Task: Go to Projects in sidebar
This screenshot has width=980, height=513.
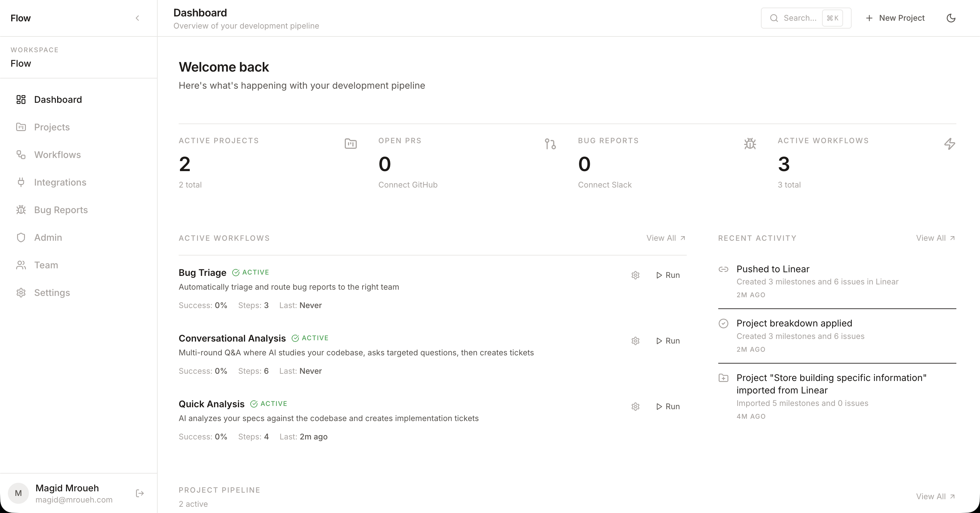Action: 78,127
